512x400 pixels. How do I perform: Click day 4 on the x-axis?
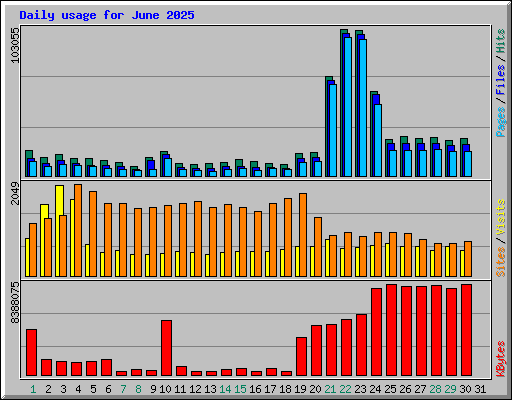click(78, 389)
